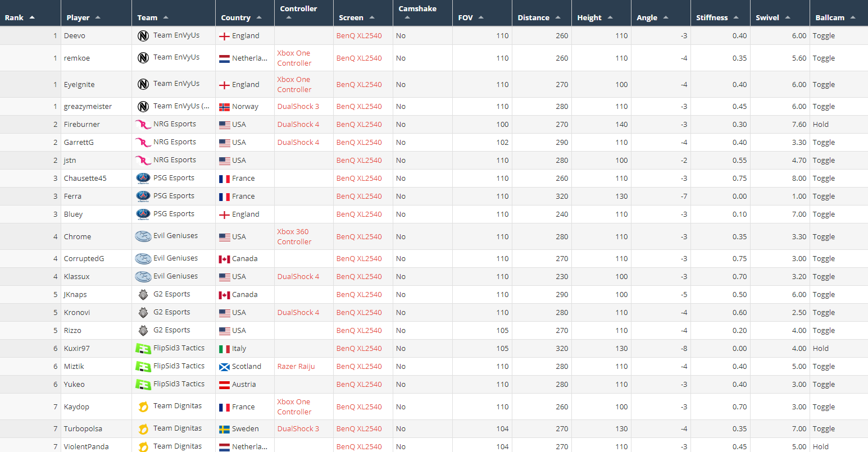Viewport: 868px width, 452px height.
Task: Click Norway flag in greazymeister's row
Action: tap(224, 107)
